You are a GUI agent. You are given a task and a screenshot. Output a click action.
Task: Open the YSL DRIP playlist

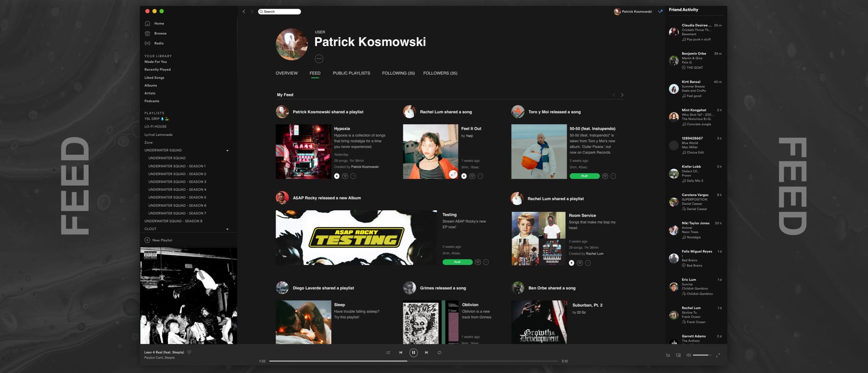pos(156,119)
